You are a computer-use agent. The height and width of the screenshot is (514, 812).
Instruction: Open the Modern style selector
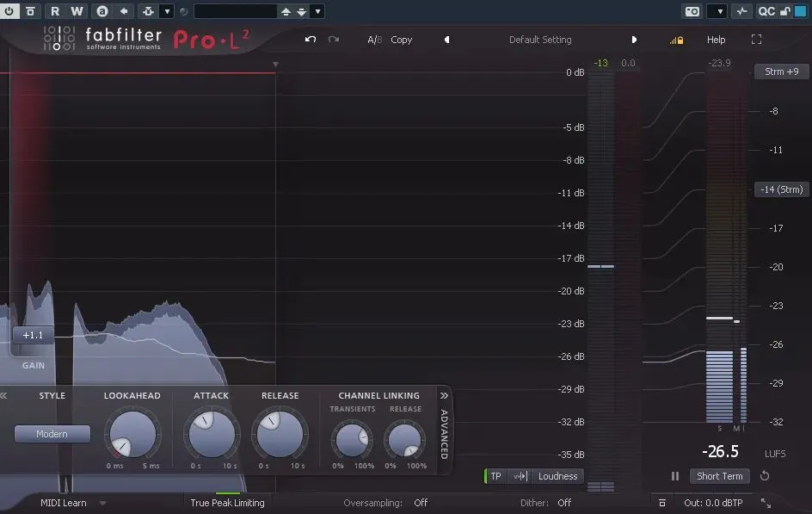52,434
